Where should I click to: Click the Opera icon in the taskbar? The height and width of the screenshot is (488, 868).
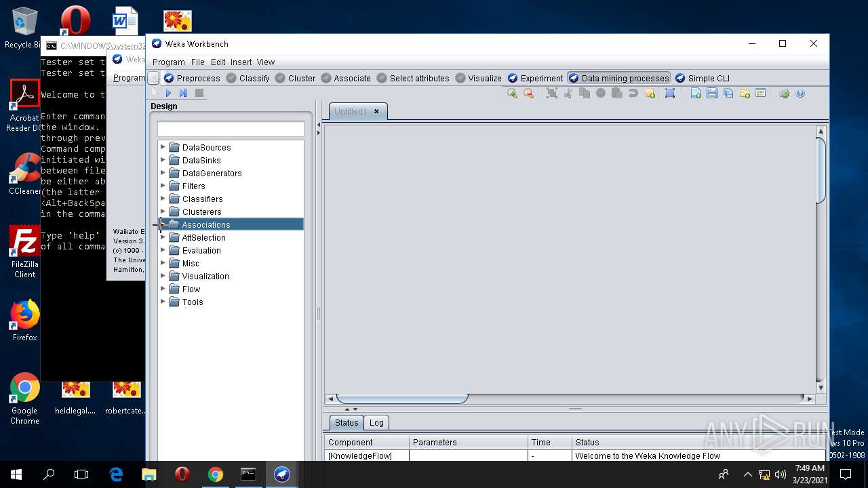coord(182,474)
